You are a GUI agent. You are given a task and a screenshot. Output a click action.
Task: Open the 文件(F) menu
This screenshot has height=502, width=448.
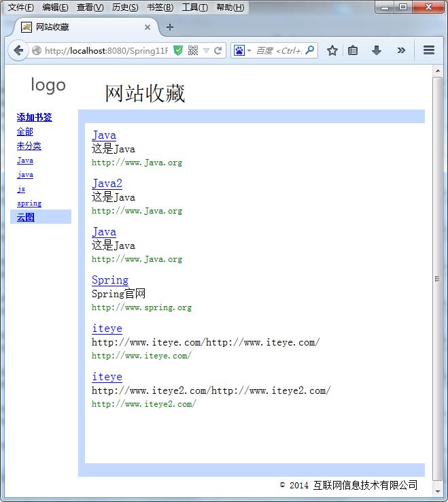click(21, 7)
